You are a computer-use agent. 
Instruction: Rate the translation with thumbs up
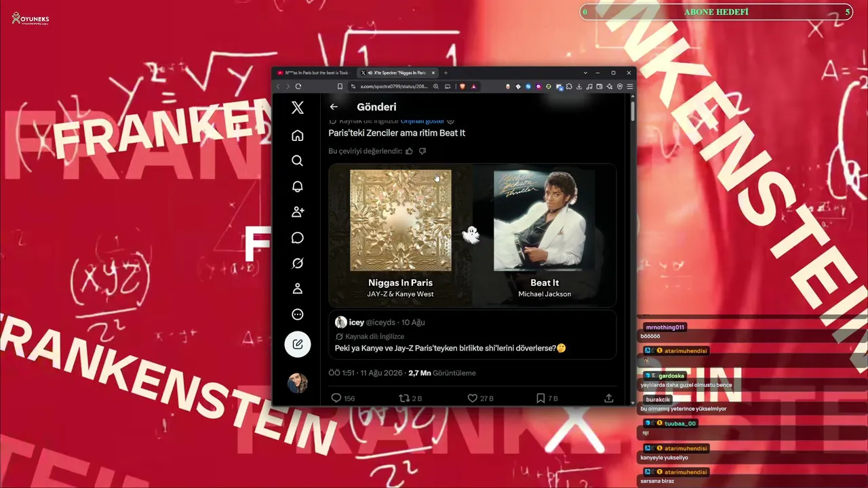click(x=409, y=151)
